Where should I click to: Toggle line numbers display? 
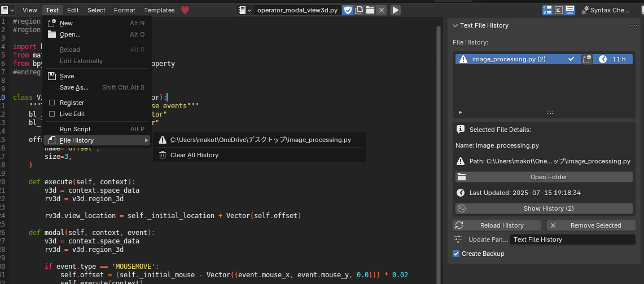point(547,10)
